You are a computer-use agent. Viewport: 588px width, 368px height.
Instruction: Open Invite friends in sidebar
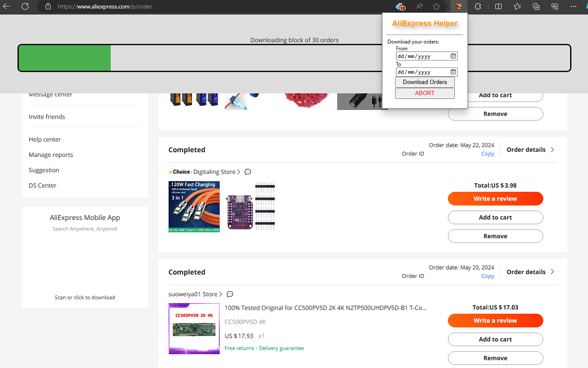click(47, 117)
